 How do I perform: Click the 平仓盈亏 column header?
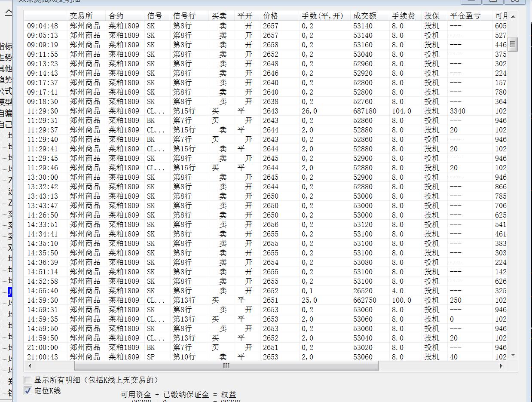[x=465, y=16]
